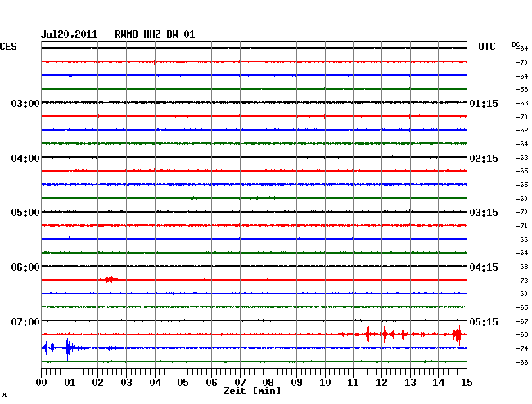Select minute tick label 01
532x404 pixels.
[x=70, y=383]
